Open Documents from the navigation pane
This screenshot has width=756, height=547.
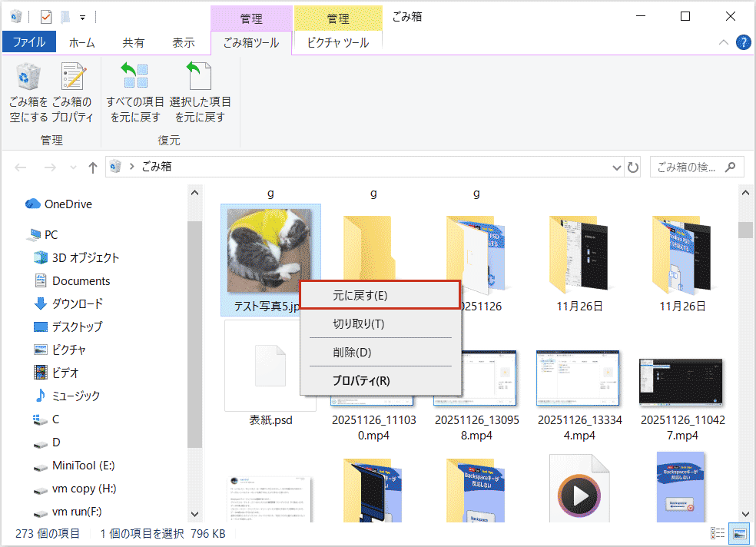(x=81, y=280)
